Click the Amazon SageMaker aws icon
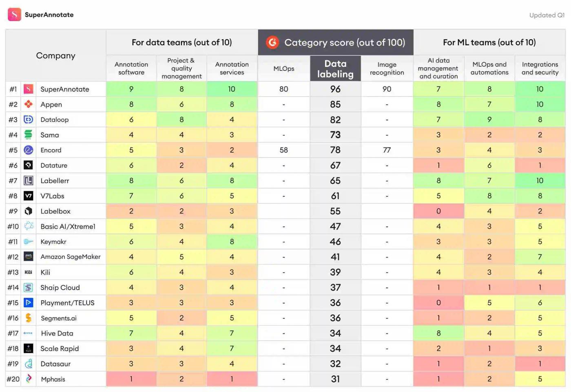This screenshot has height=392, width=571. 28,256
